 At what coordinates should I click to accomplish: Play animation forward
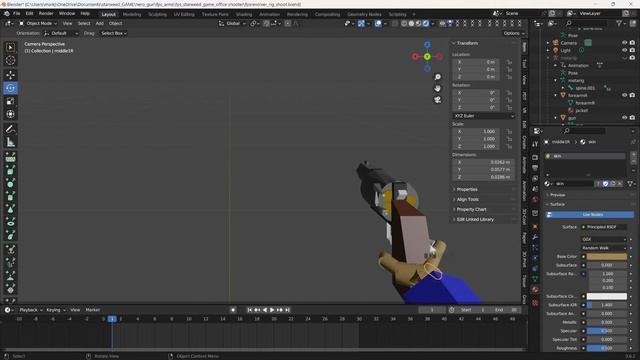pos(272,310)
